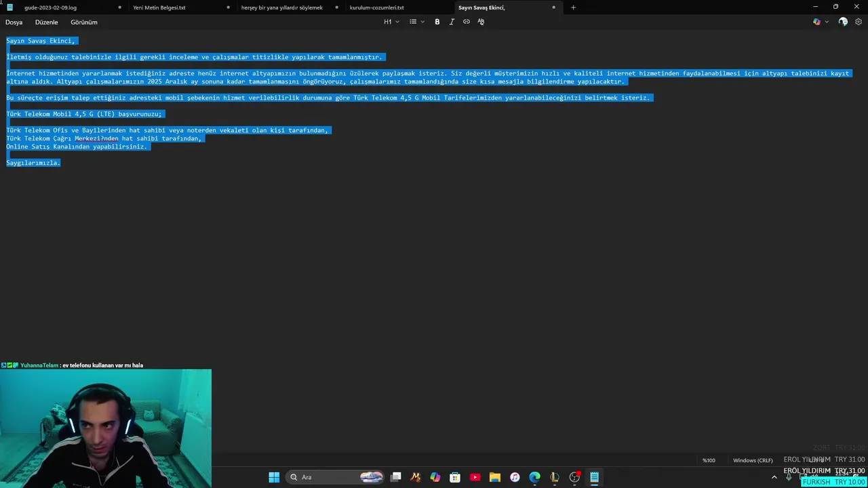This screenshot has width=868, height=488.
Task: Click the word Merkezi̇nden in text
Action: pos(96,138)
